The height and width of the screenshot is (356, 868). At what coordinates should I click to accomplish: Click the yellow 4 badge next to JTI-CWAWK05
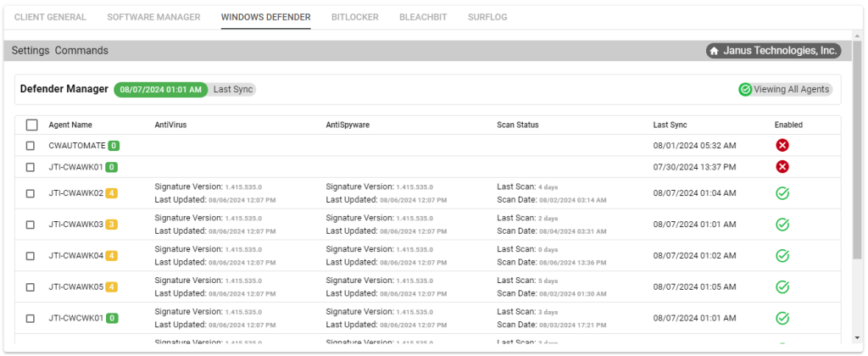pos(111,286)
